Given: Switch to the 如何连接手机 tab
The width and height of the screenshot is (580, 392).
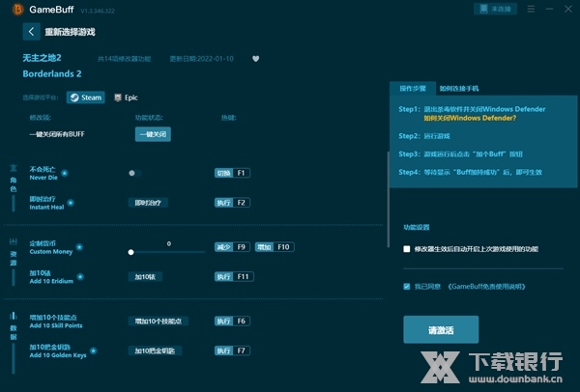Looking at the screenshot, I should click(458, 88).
